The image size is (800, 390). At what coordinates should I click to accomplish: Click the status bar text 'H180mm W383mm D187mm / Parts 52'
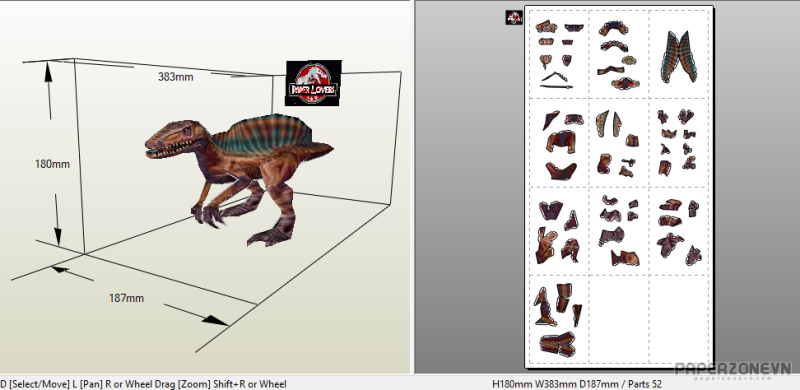coord(577,384)
